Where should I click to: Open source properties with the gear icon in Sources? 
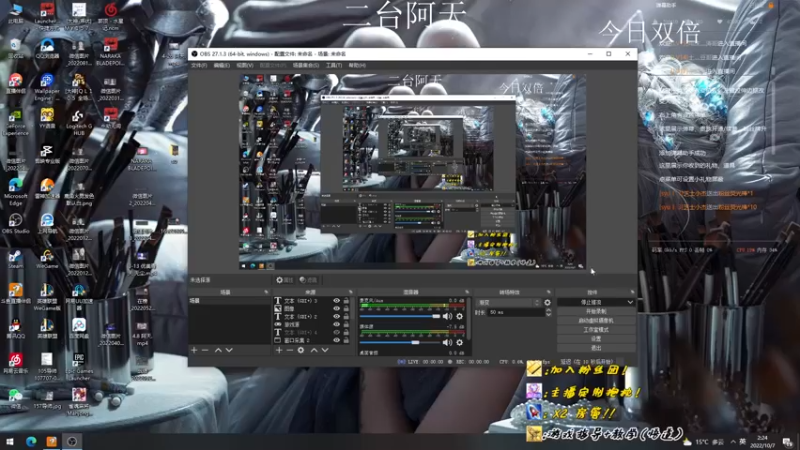tap(301, 351)
